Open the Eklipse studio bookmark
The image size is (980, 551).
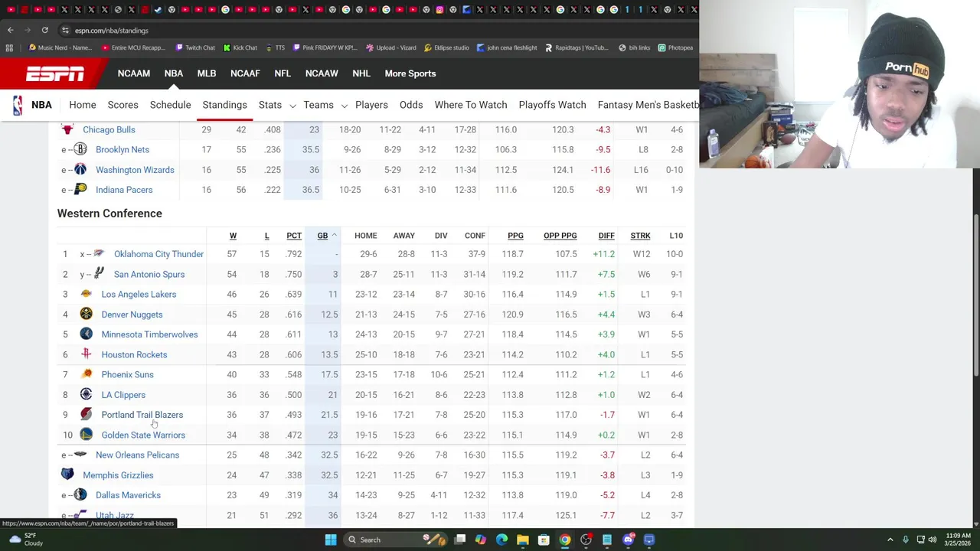point(446,47)
